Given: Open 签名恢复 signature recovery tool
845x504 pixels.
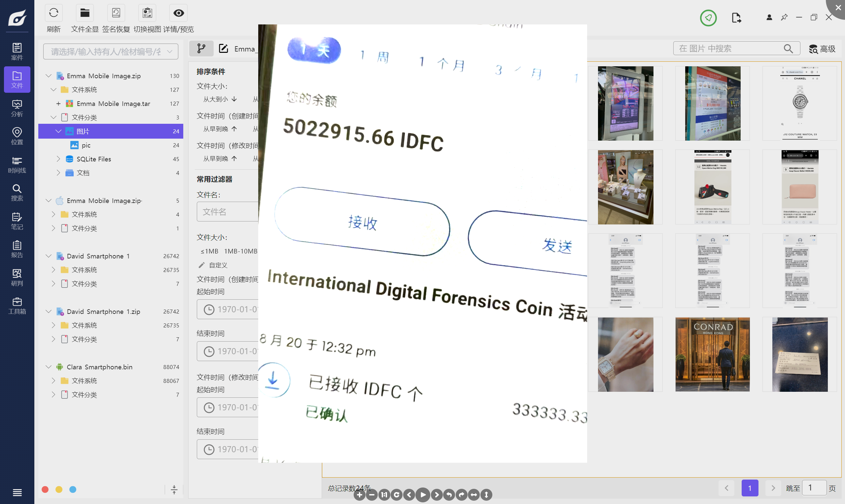Looking at the screenshot, I should coord(116,13).
